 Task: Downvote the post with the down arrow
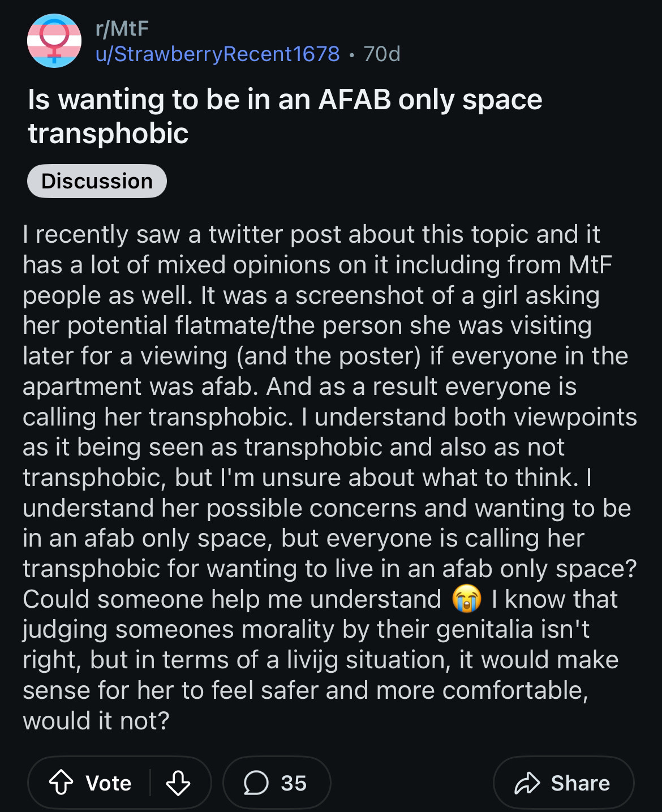point(178,783)
